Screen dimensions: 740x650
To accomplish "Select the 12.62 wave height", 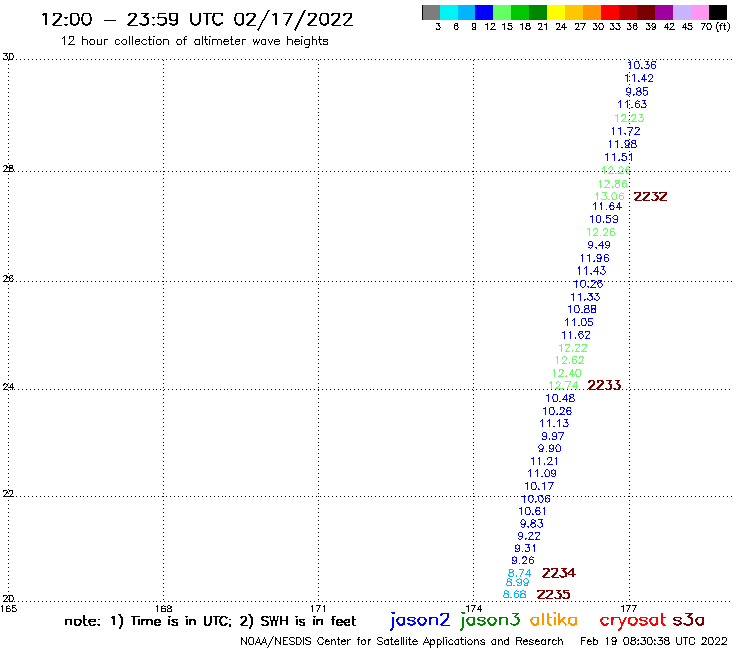I will click(570, 361).
